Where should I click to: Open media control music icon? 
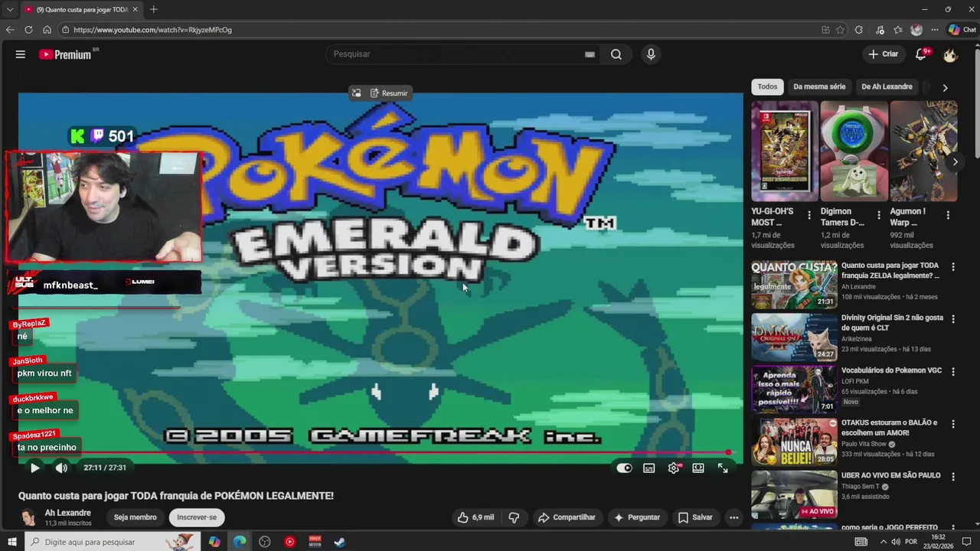[x=880, y=30]
